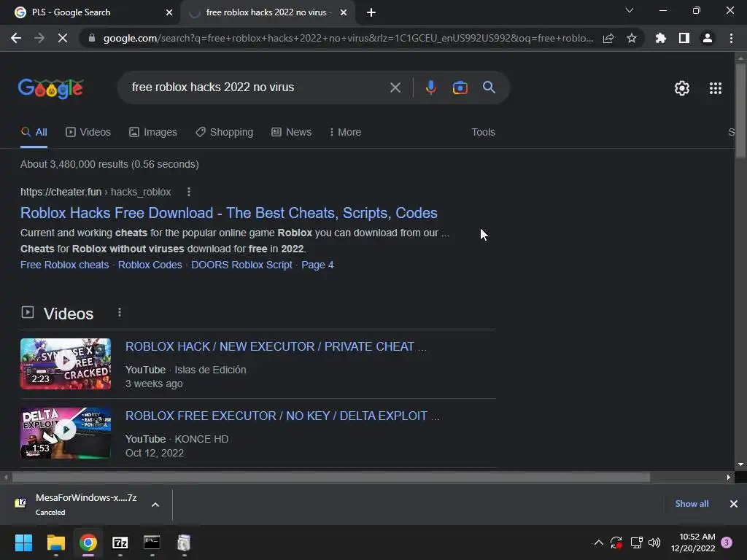Click the vertical page scrollbar
The width and height of the screenshot is (747, 560).
(740, 109)
